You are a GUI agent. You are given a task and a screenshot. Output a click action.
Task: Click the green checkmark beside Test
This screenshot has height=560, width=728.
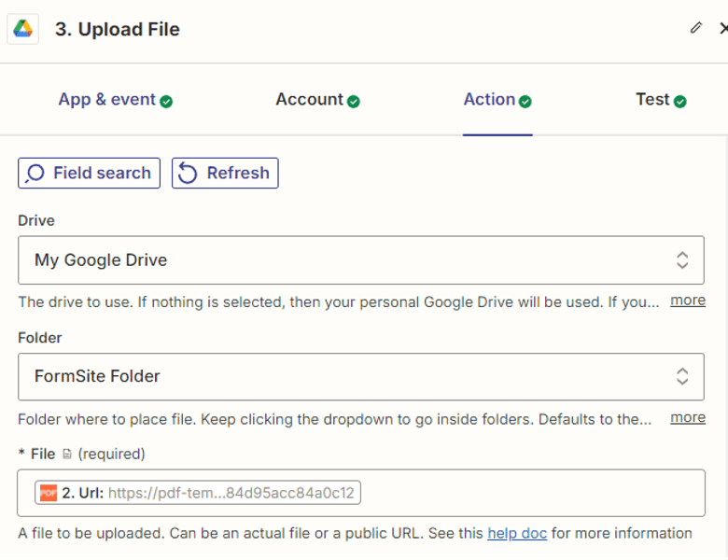tap(680, 101)
